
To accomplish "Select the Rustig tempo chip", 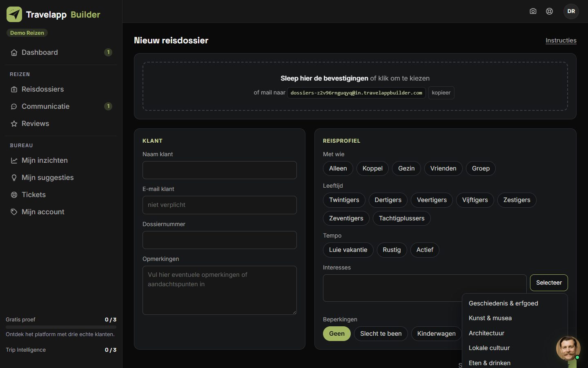I will tap(392, 250).
